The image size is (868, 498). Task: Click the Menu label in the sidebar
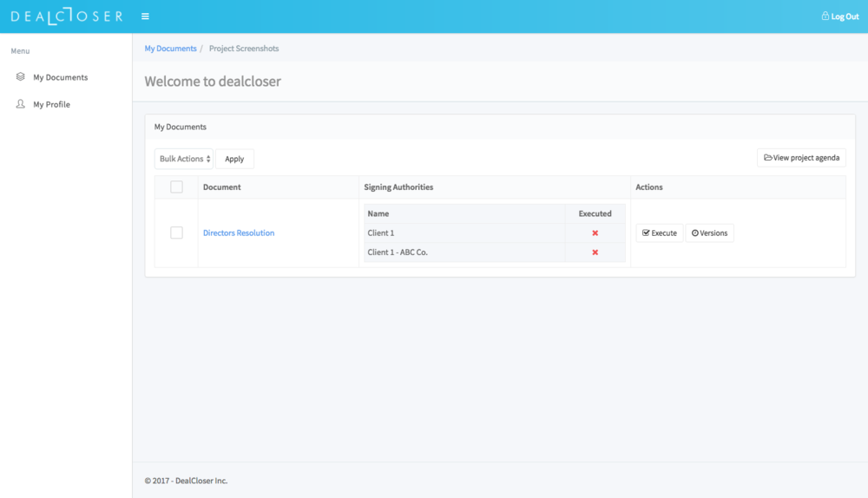click(21, 51)
